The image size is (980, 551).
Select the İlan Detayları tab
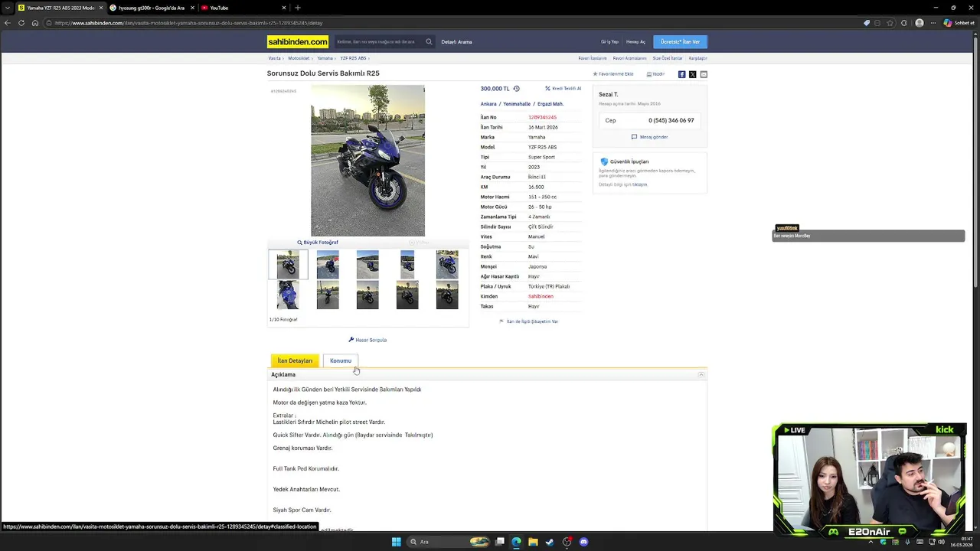[x=295, y=360]
